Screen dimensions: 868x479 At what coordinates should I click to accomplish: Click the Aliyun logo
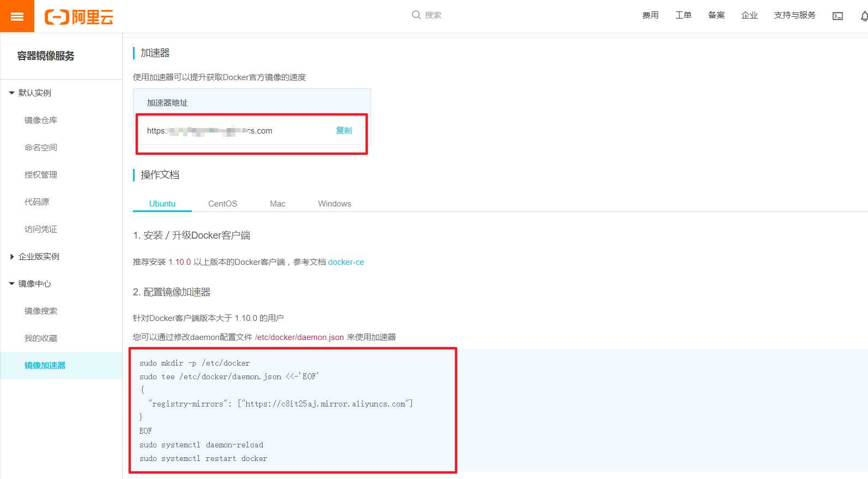(x=79, y=17)
